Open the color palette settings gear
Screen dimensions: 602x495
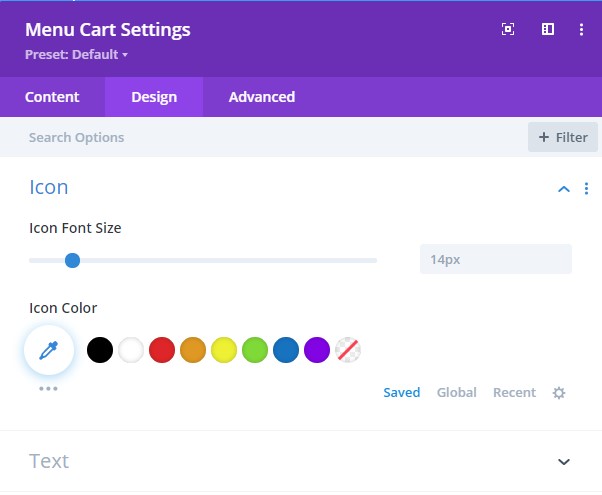(559, 393)
